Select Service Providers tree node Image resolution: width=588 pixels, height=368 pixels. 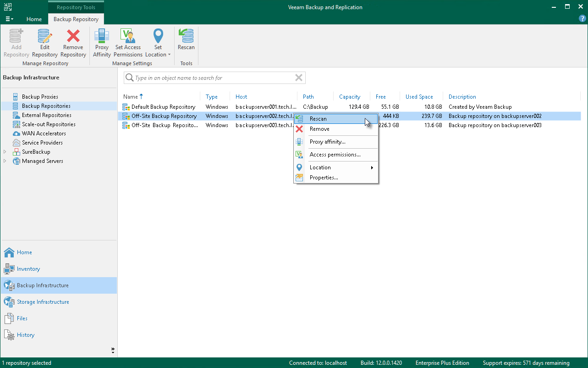click(42, 143)
